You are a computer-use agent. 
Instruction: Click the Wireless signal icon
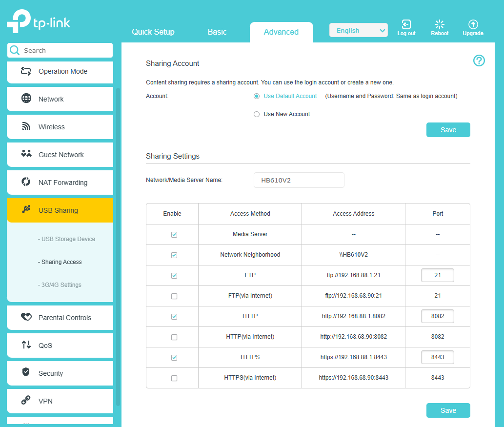(26, 126)
